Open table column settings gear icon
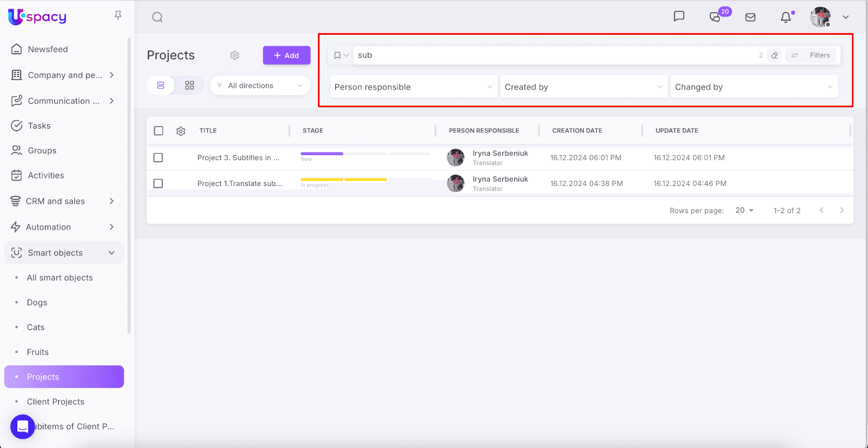The height and width of the screenshot is (448, 868). tap(181, 131)
